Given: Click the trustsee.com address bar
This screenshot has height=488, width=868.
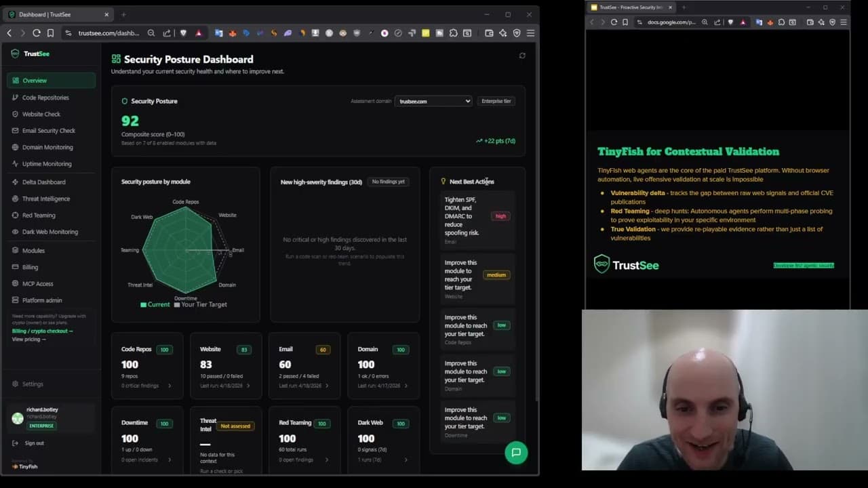Looking at the screenshot, I should coord(108,33).
